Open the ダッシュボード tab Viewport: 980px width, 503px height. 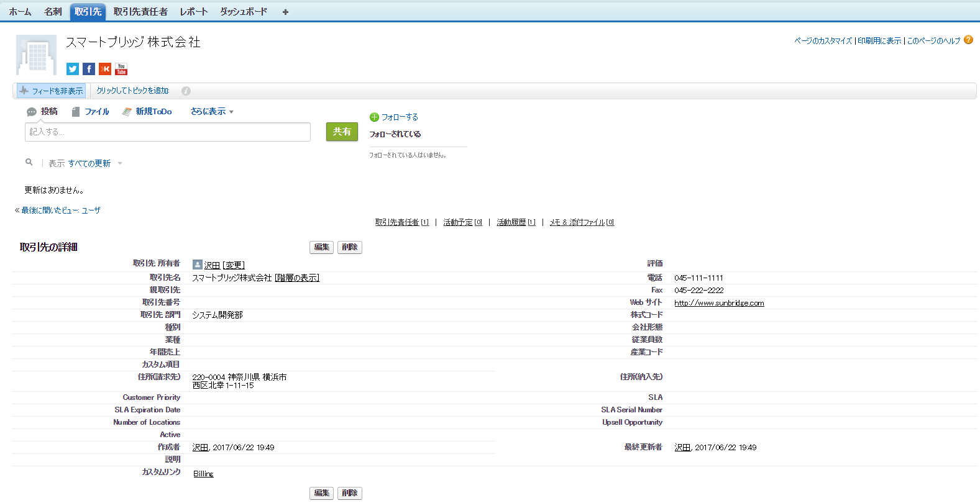[x=244, y=12]
